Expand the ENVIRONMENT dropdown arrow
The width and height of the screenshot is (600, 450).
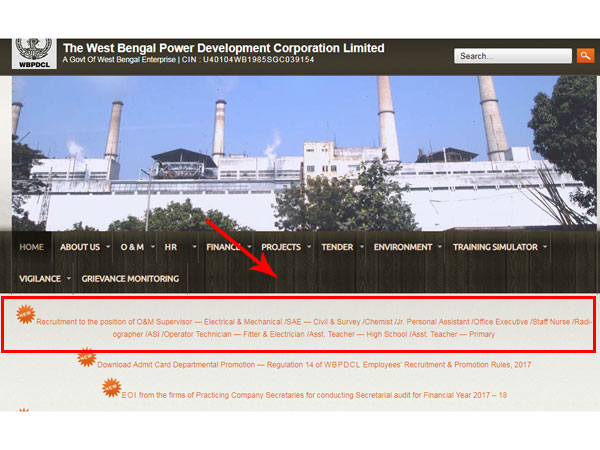pos(440,247)
